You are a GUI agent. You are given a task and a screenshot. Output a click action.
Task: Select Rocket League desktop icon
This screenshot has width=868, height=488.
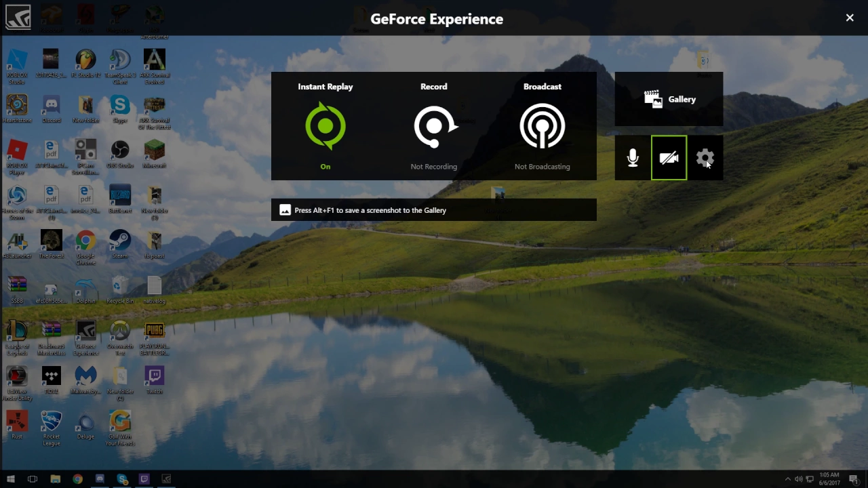pos(51,428)
